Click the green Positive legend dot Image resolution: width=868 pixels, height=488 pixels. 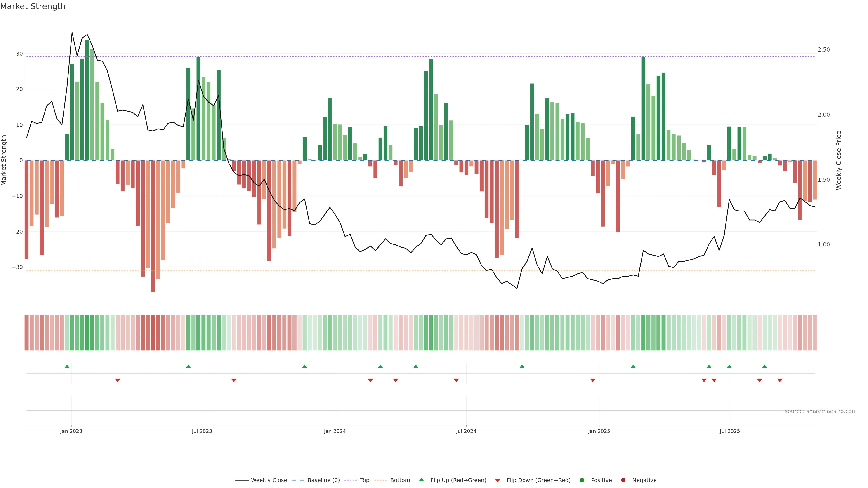[x=582, y=480]
